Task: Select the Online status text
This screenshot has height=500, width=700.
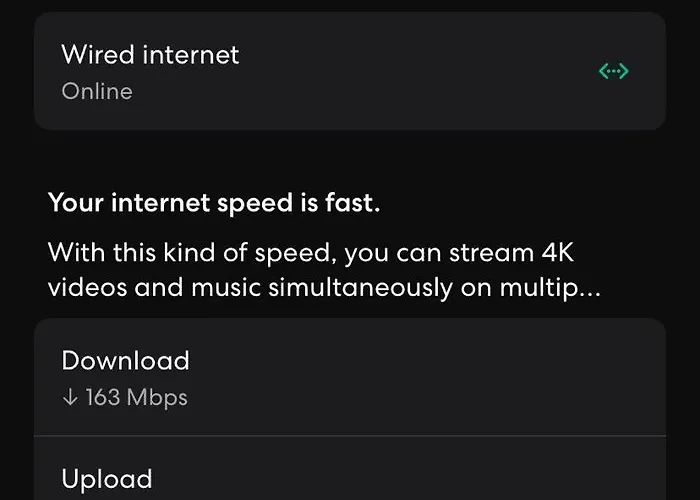Action: click(x=97, y=92)
